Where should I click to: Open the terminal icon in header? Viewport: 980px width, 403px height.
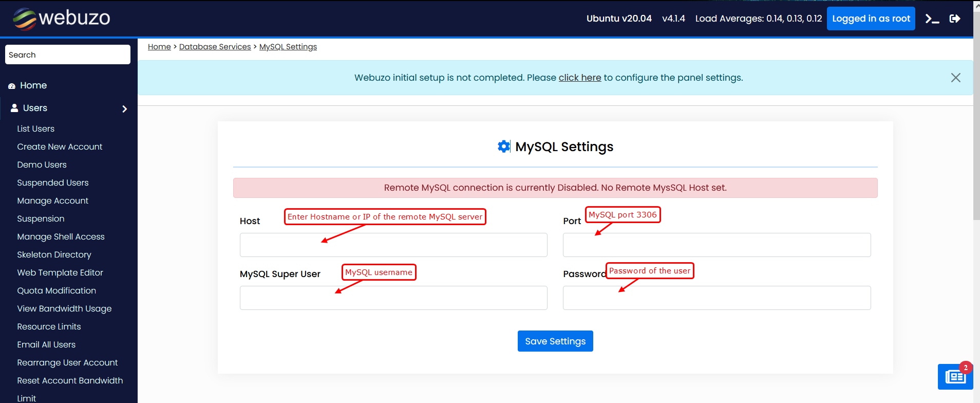pos(932,19)
